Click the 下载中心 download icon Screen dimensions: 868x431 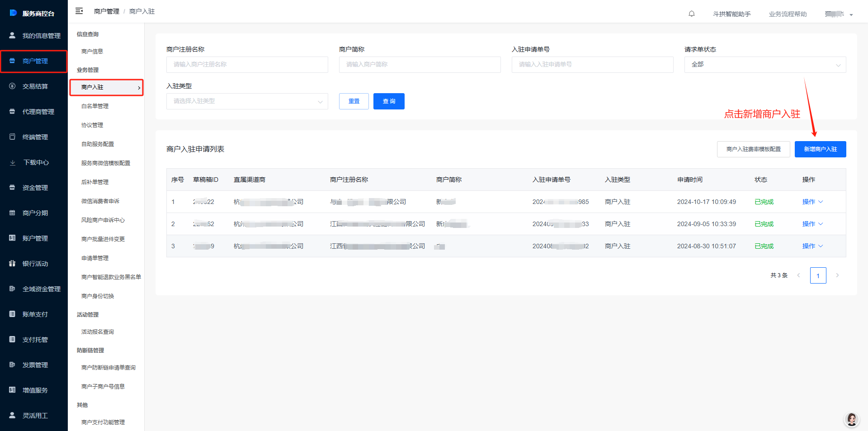click(13, 162)
